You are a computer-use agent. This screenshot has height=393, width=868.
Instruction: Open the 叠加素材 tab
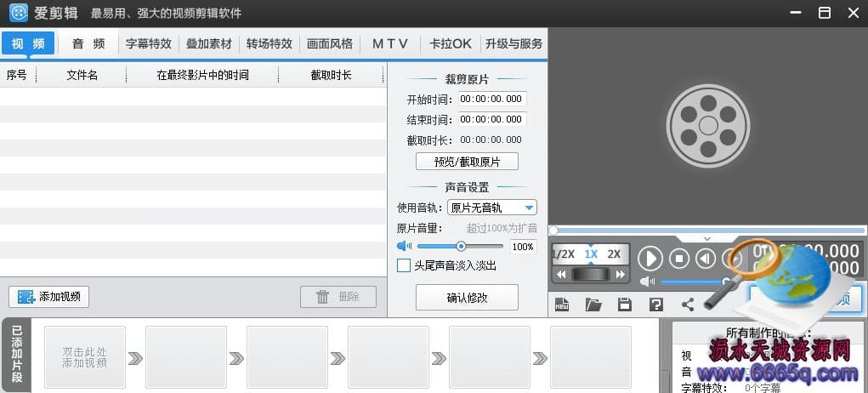click(x=208, y=43)
